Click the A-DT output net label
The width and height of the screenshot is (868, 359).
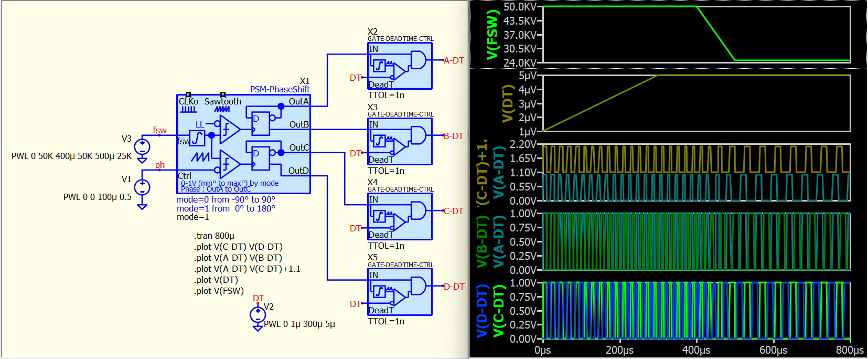coord(454,60)
